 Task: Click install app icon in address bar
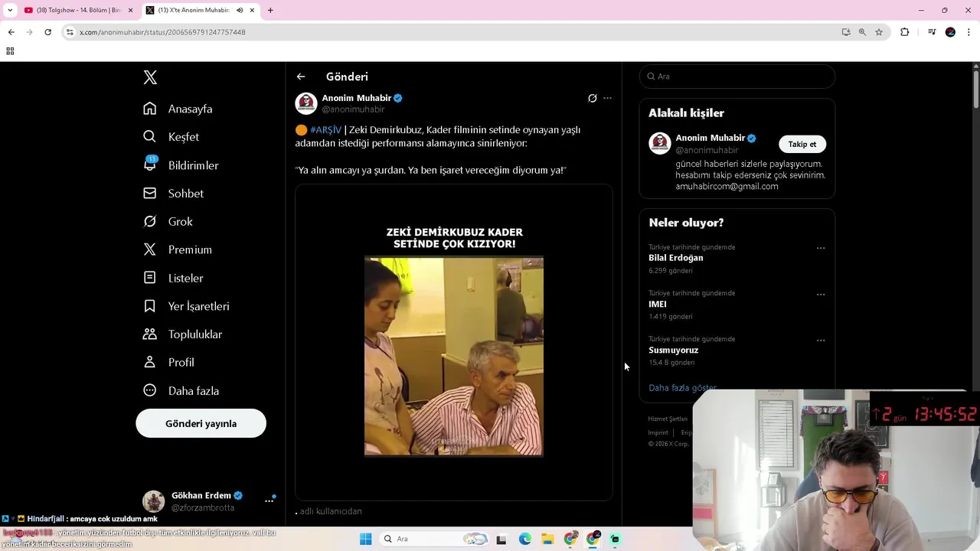pyautogui.click(x=846, y=32)
